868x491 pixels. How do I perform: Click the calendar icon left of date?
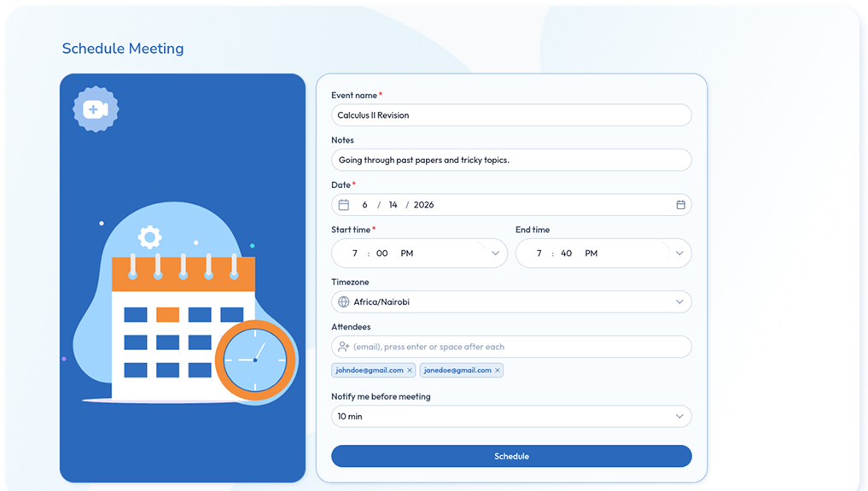pos(344,205)
